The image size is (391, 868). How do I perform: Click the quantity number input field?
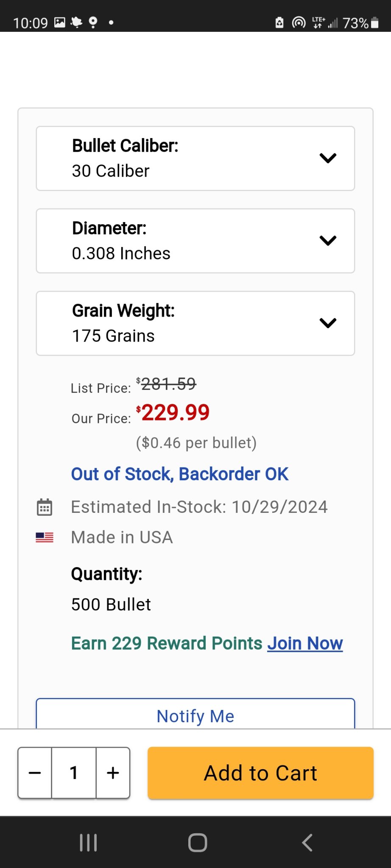(74, 773)
